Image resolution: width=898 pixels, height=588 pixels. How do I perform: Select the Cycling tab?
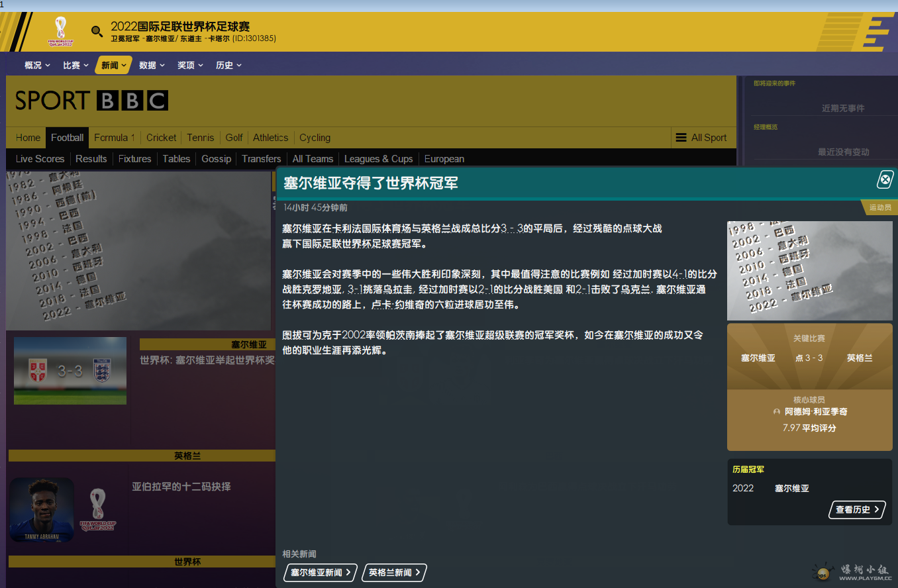click(x=315, y=138)
